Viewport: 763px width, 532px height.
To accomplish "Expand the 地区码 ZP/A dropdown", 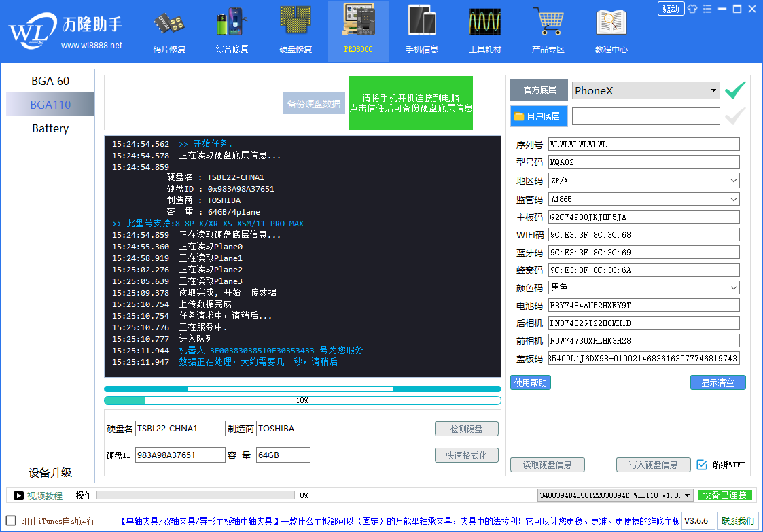I will tap(733, 181).
